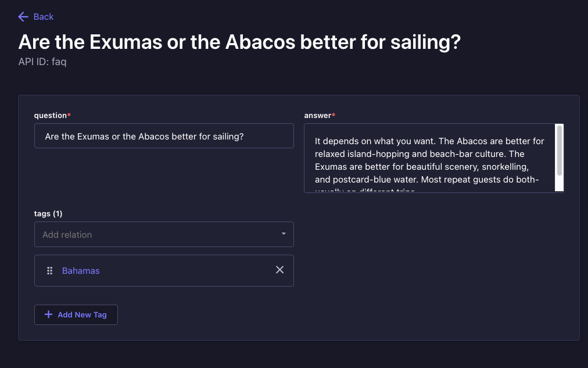Image resolution: width=588 pixels, height=368 pixels.
Task: Click the plus icon on Add New Tag
Action: pos(48,315)
